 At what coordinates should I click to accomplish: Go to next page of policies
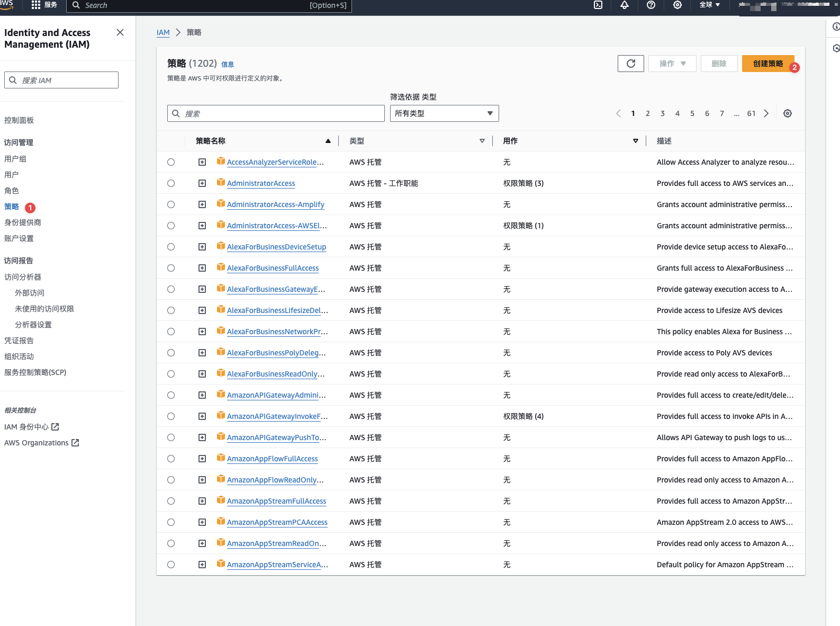pos(766,113)
